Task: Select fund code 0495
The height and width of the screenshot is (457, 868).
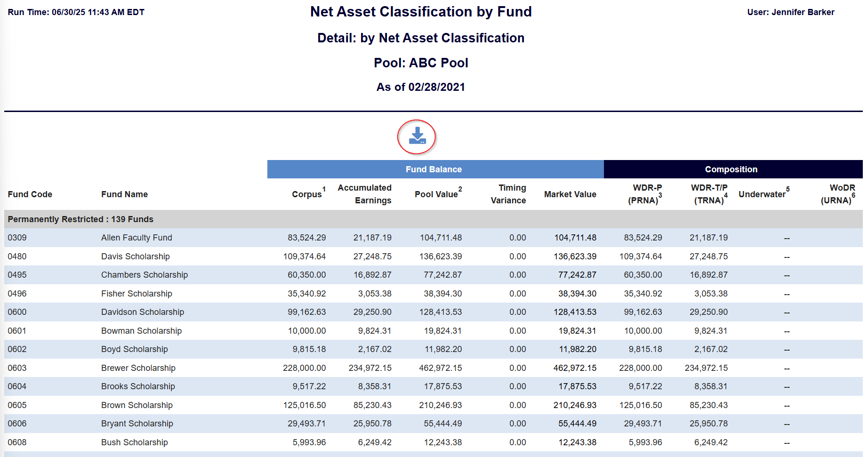Action: pos(17,275)
